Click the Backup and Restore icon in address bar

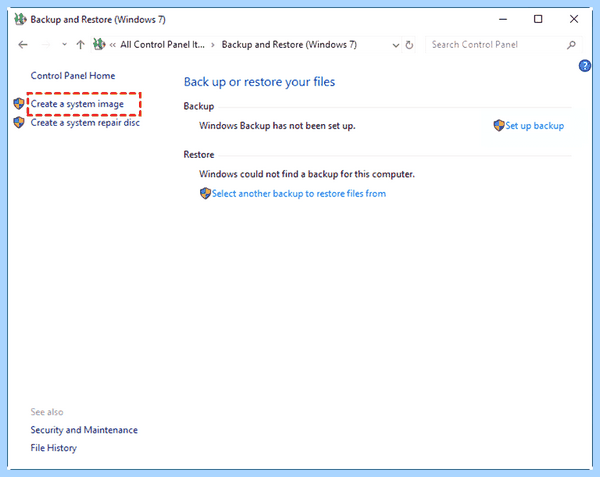pos(99,44)
